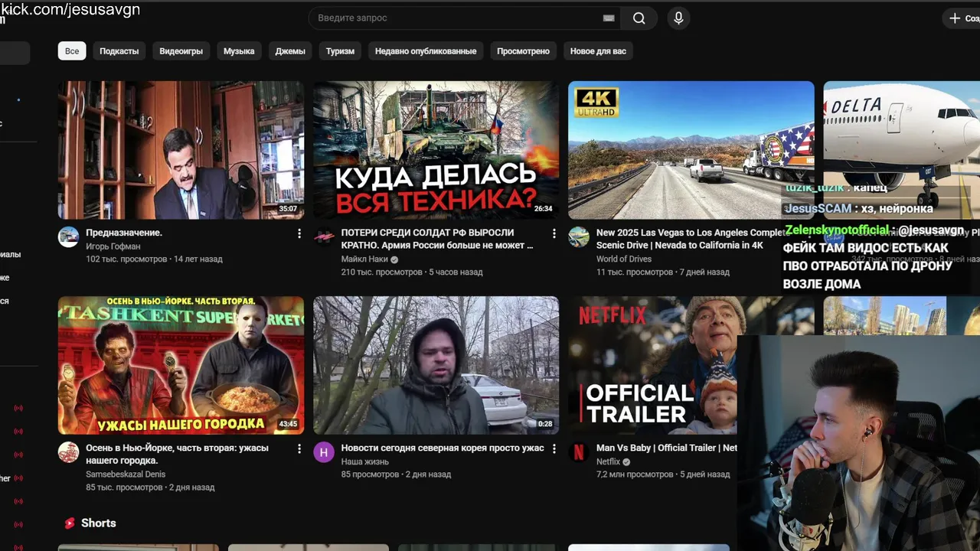The image size is (980, 551).
Task: Start voice search with microphone icon
Action: click(678, 18)
